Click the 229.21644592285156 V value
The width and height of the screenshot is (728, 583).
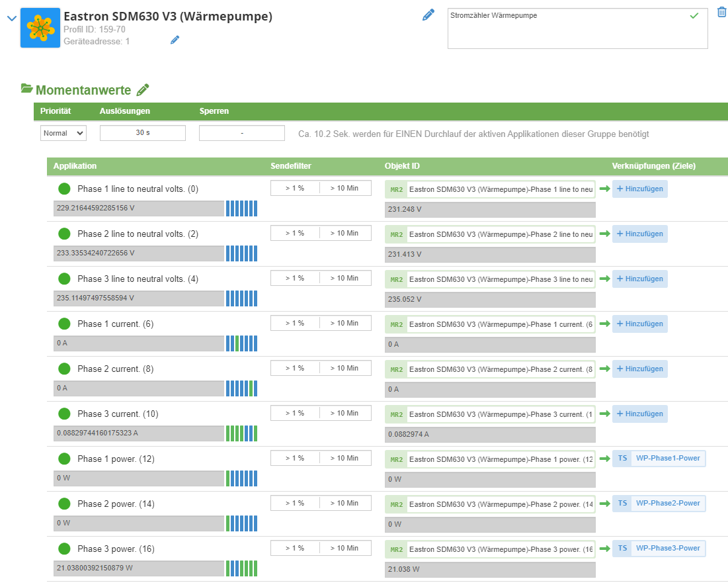click(x=139, y=208)
